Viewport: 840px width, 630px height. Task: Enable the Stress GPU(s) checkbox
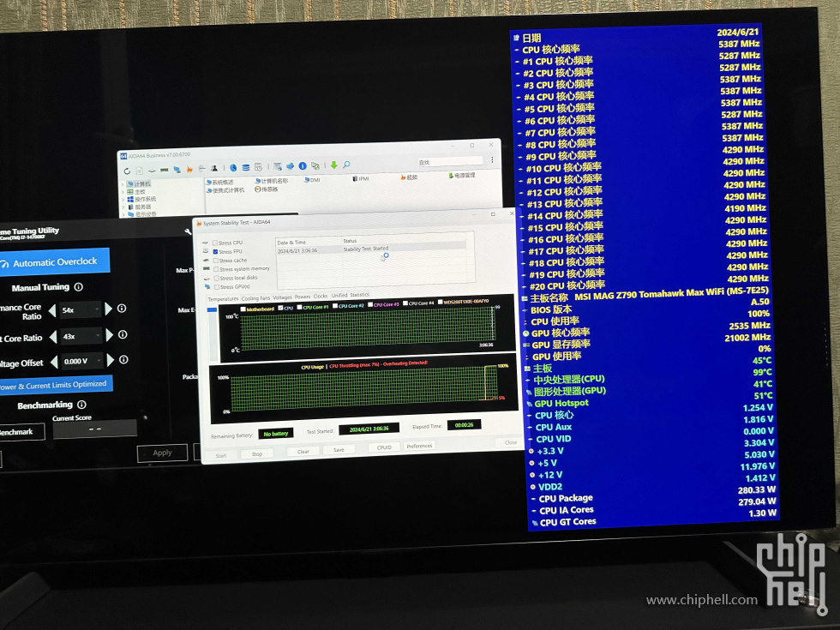pyautogui.click(x=217, y=287)
